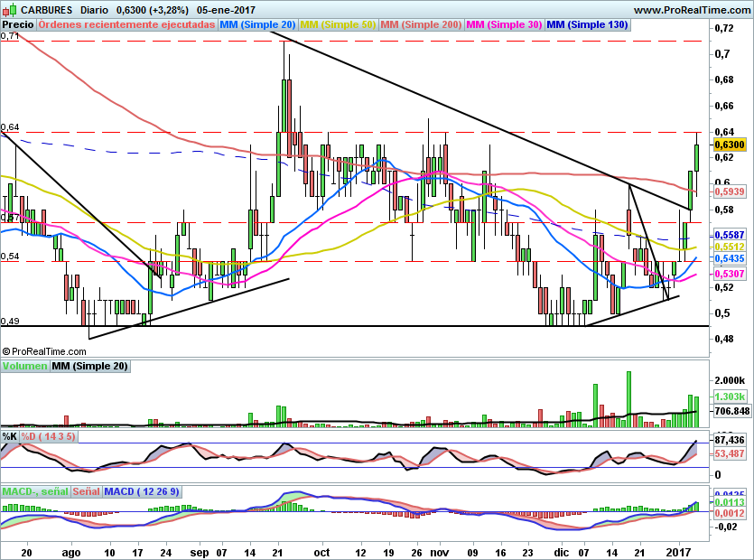The width and height of the screenshot is (754, 560).
Task: Click MM (Simple 20) in volume panel
Action: (89, 366)
